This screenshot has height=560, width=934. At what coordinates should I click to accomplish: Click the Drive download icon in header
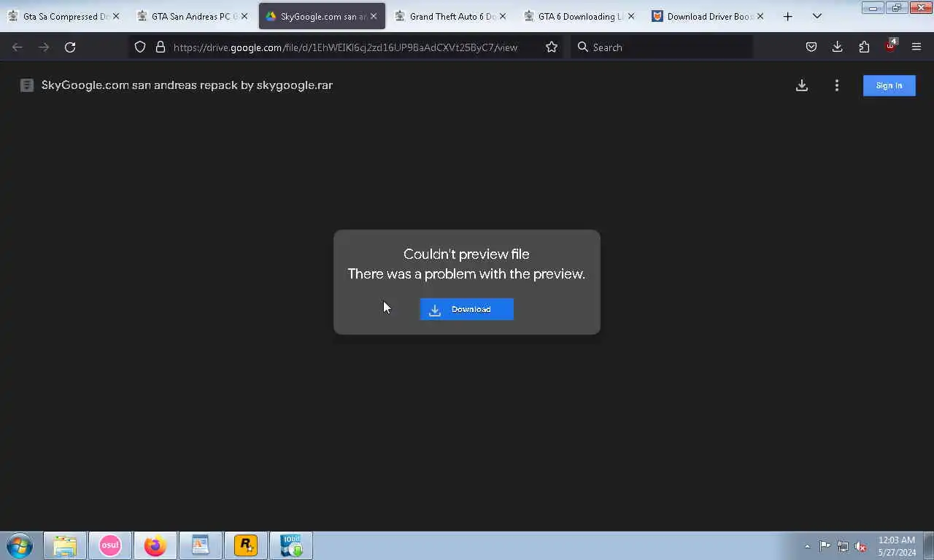[x=802, y=85]
